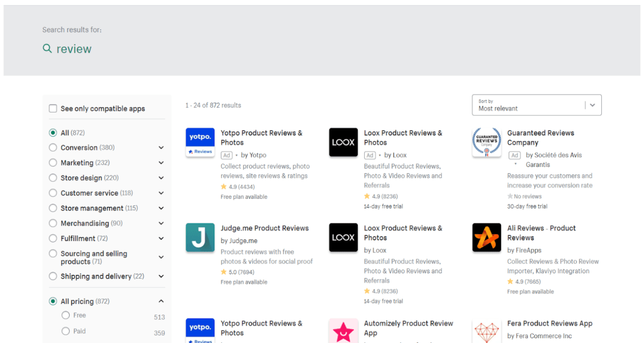Expand the Store design chevron
This screenshot has height=343, width=644.
tap(161, 178)
